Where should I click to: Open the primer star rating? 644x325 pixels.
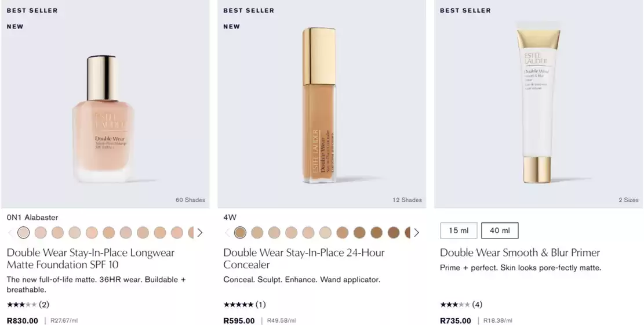pyautogui.click(x=455, y=305)
